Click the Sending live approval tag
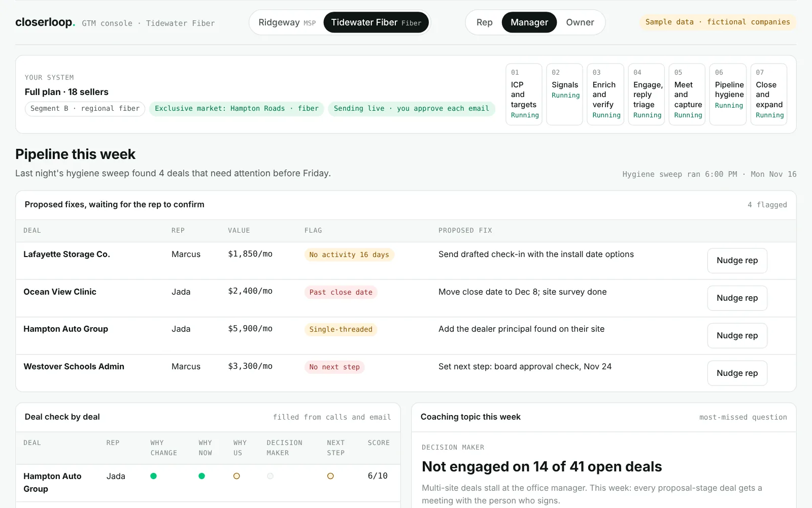 pyautogui.click(x=412, y=109)
